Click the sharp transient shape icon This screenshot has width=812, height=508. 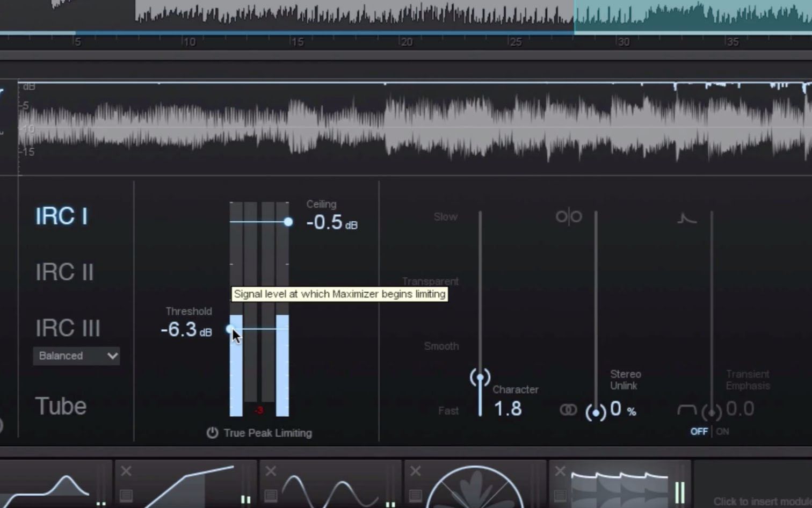pyautogui.click(x=687, y=217)
